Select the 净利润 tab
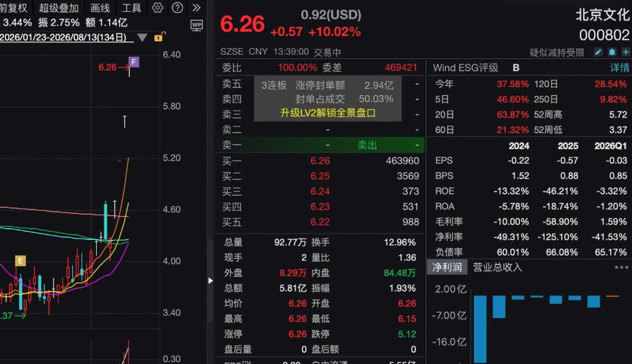Screen dimensions: 632x364 click(447, 267)
